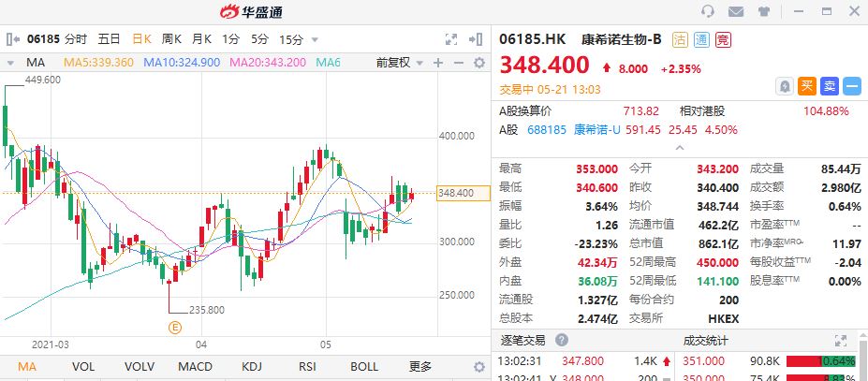The width and height of the screenshot is (868, 381).
Task: Select the 5分 chart period
Action: pyautogui.click(x=259, y=39)
